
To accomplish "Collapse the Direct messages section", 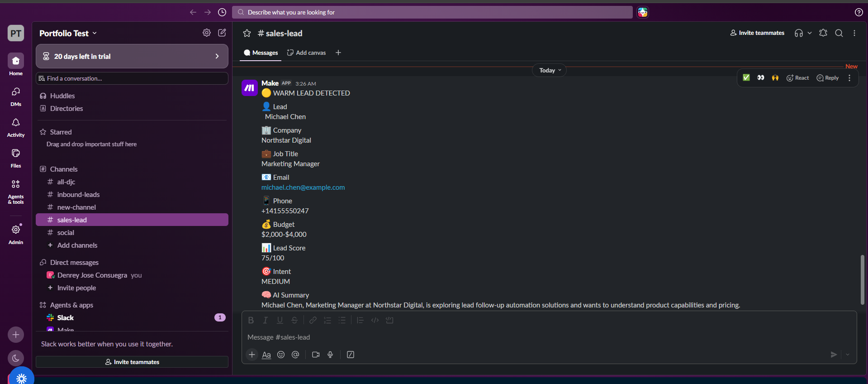I will pos(74,262).
